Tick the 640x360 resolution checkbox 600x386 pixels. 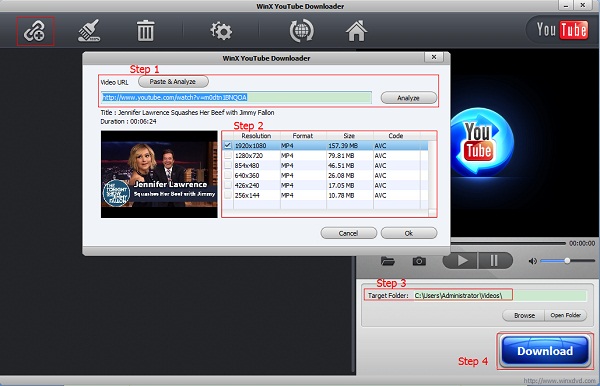click(228, 175)
